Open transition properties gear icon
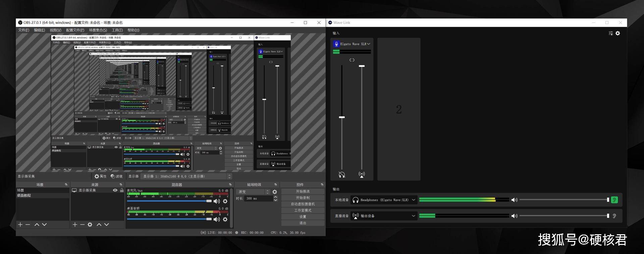This screenshot has height=254, width=644. 275,192
